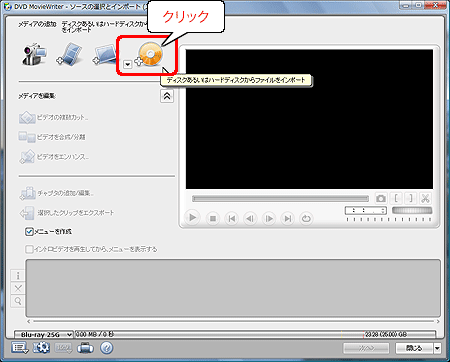Click the disc capacity usage bar
The height and width of the screenshot is (362, 450).
(255, 334)
